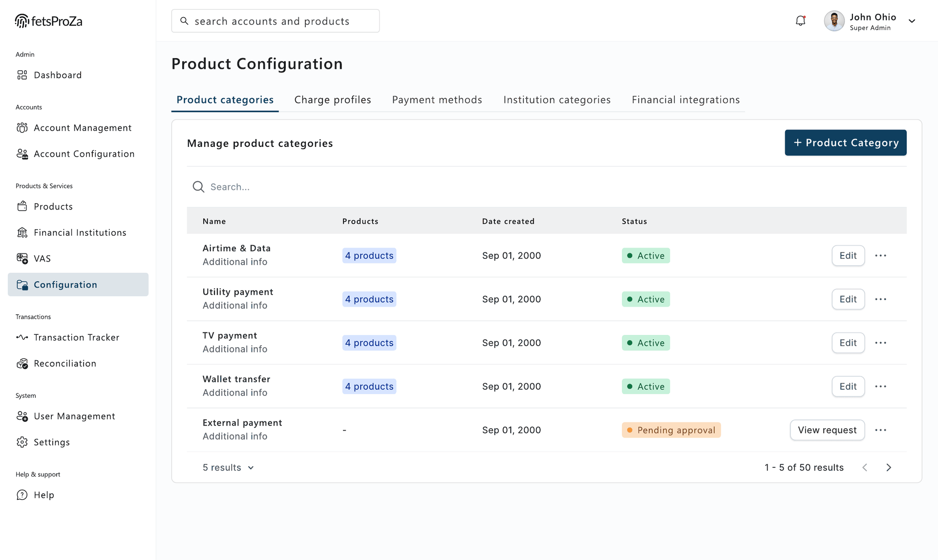Click the Help question mark icon
Screen dimensions: 938x560
tap(22, 495)
